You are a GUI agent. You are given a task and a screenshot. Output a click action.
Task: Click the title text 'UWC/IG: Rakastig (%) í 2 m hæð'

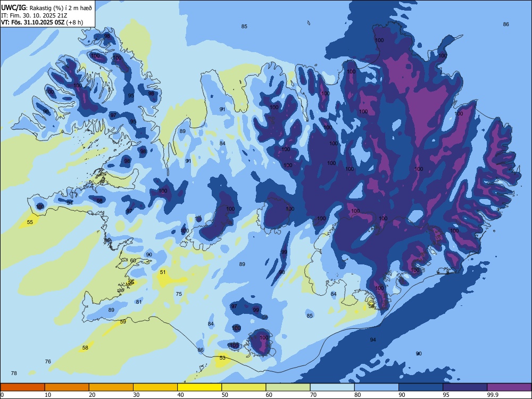point(46,8)
